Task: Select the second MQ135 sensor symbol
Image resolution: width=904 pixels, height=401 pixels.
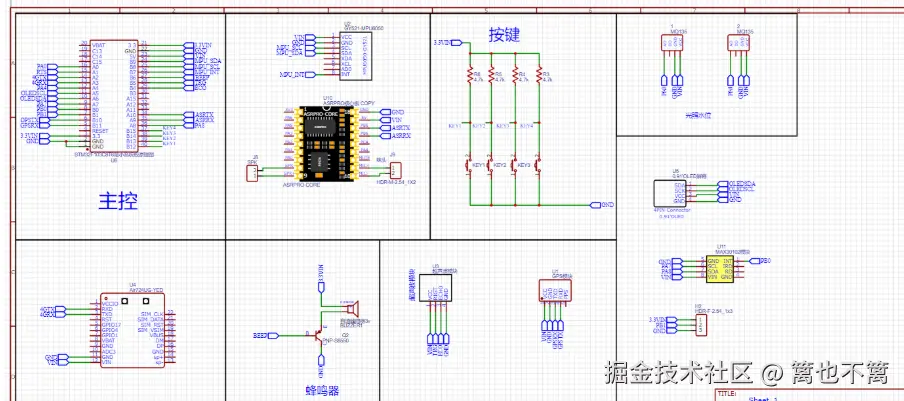Action: (739, 42)
